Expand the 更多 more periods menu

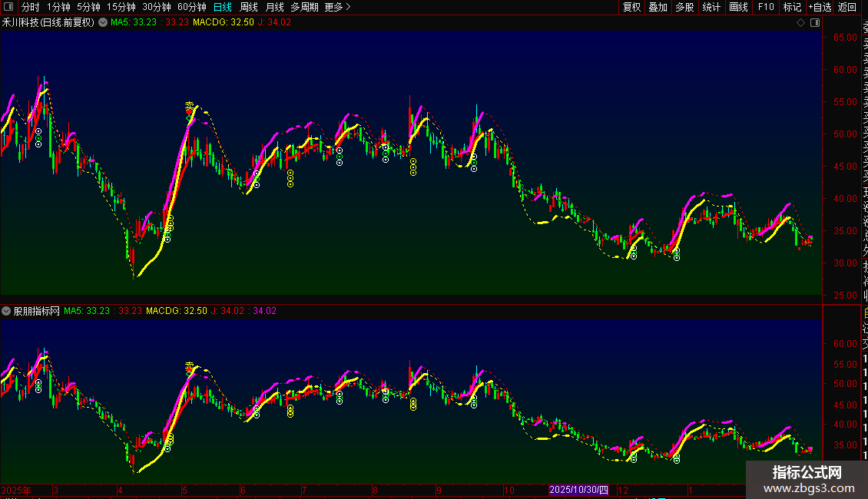338,7
